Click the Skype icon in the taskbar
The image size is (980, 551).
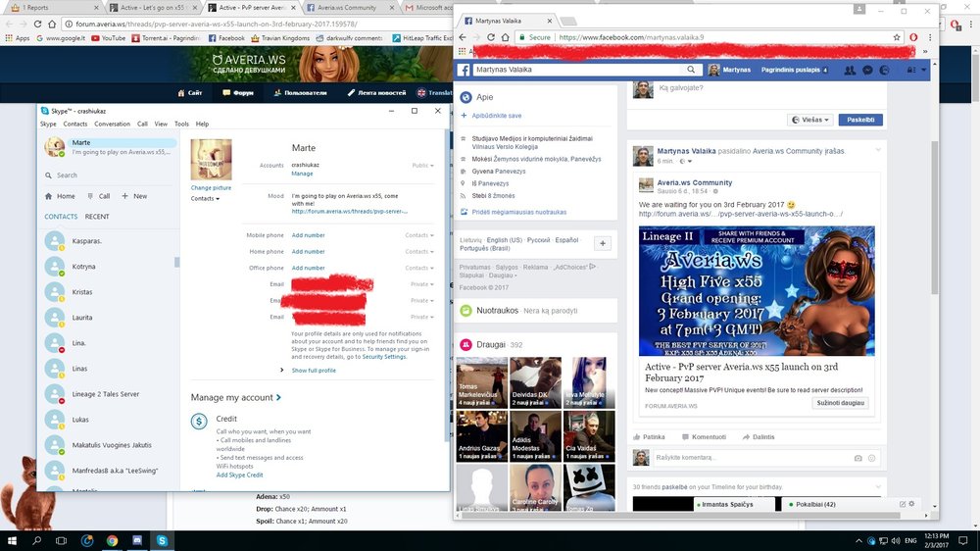point(161,540)
